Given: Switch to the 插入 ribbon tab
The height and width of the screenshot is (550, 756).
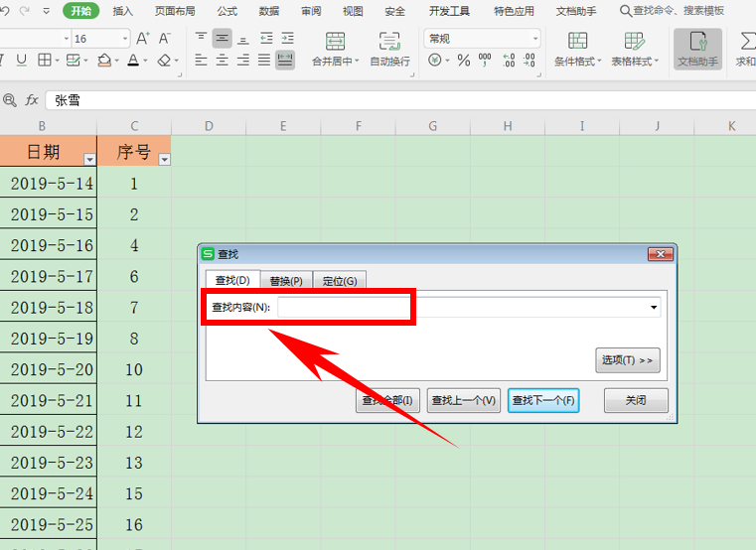Looking at the screenshot, I should pyautogui.click(x=122, y=11).
